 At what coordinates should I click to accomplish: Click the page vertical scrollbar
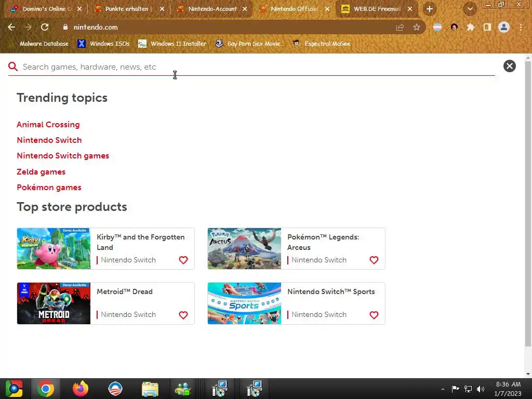click(x=528, y=204)
